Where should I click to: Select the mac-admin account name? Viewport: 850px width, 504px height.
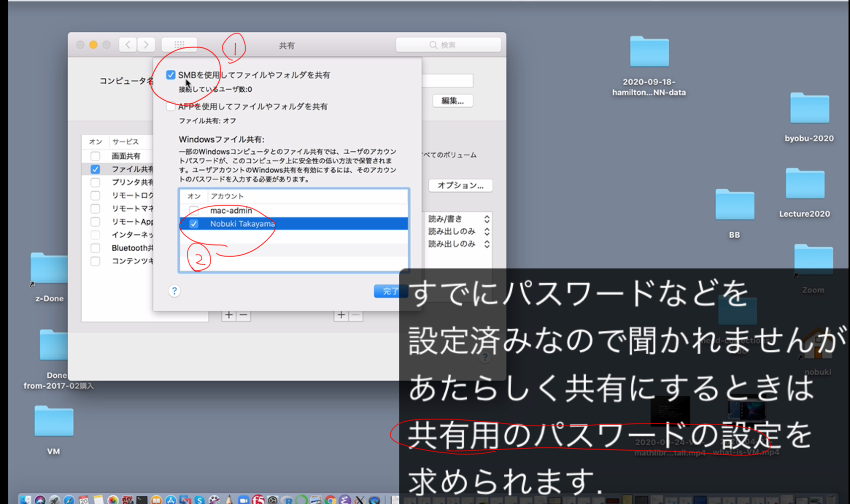pos(231,210)
